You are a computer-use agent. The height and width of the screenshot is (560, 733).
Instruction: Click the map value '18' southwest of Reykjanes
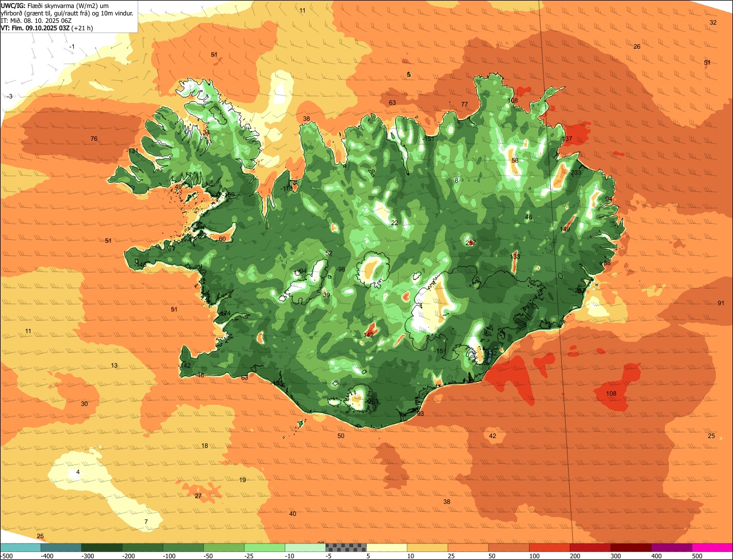coord(204,446)
